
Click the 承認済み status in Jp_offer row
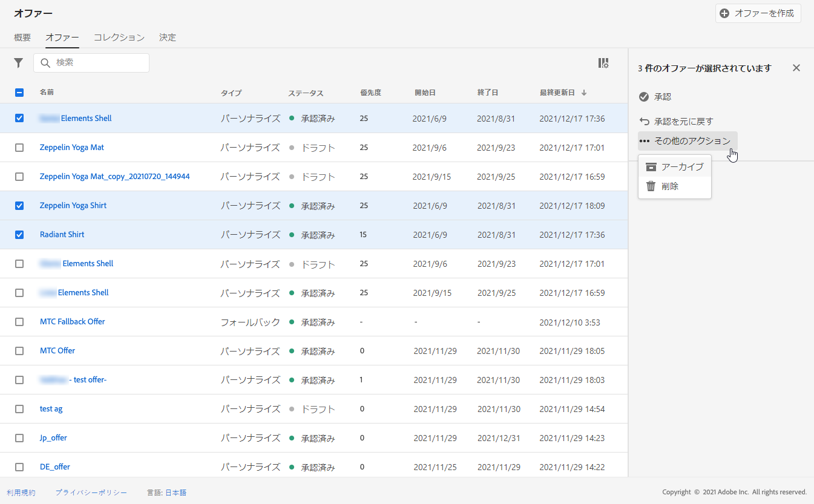pyautogui.click(x=318, y=439)
